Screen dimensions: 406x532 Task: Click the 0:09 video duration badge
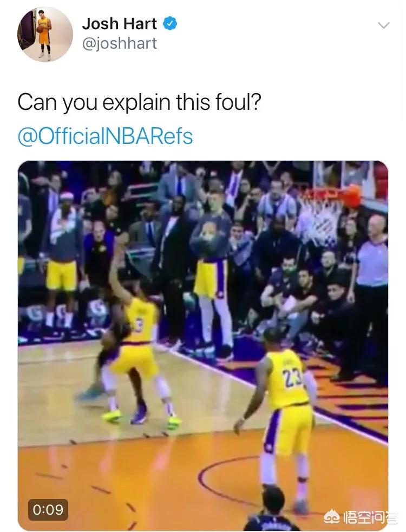click(x=48, y=510)
